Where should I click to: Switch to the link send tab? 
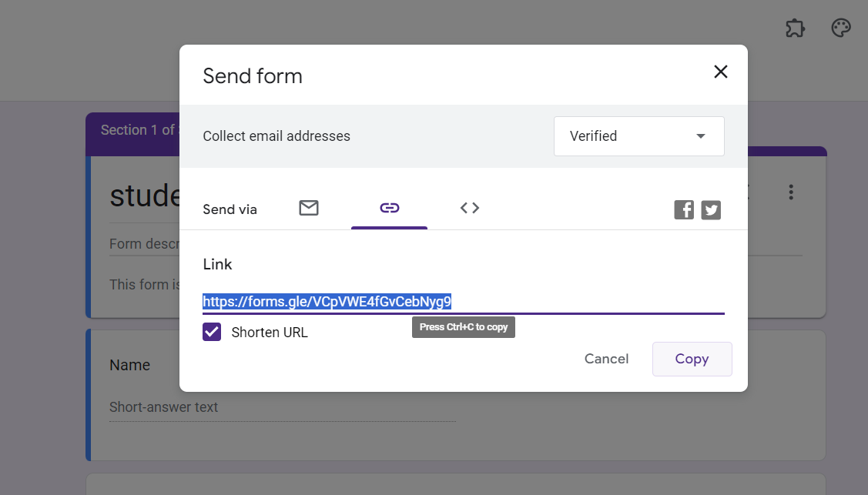[x=389, y=208]
